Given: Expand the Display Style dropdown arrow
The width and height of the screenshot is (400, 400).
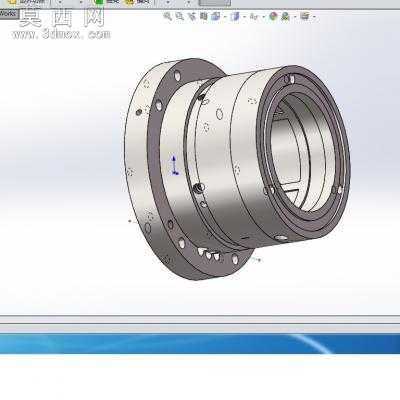Looking at the screenshot, I should coord(245,17).
